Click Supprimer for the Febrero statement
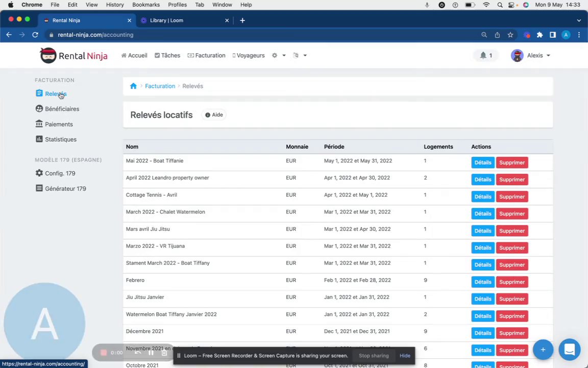 (x=511, y=282)
